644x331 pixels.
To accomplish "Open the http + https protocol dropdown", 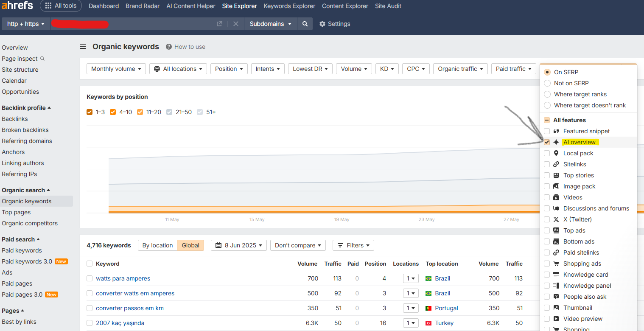I will click(26, 24).
